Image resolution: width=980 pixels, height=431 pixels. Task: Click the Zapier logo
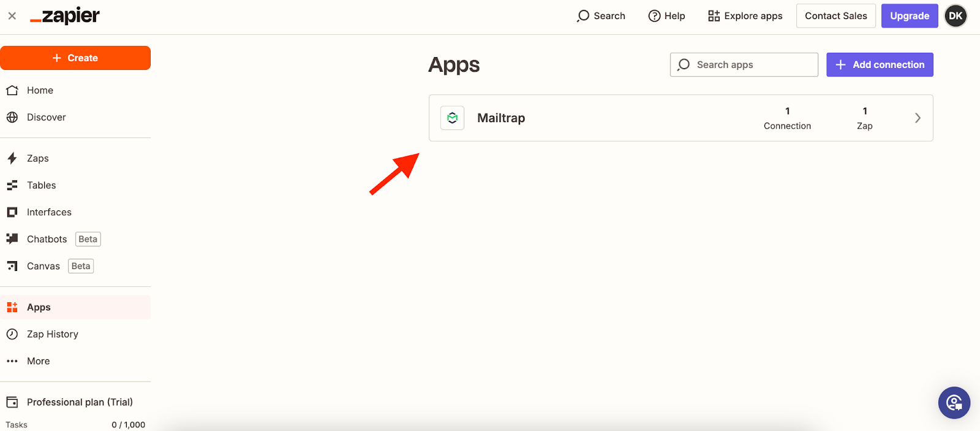tap(65, 16)
